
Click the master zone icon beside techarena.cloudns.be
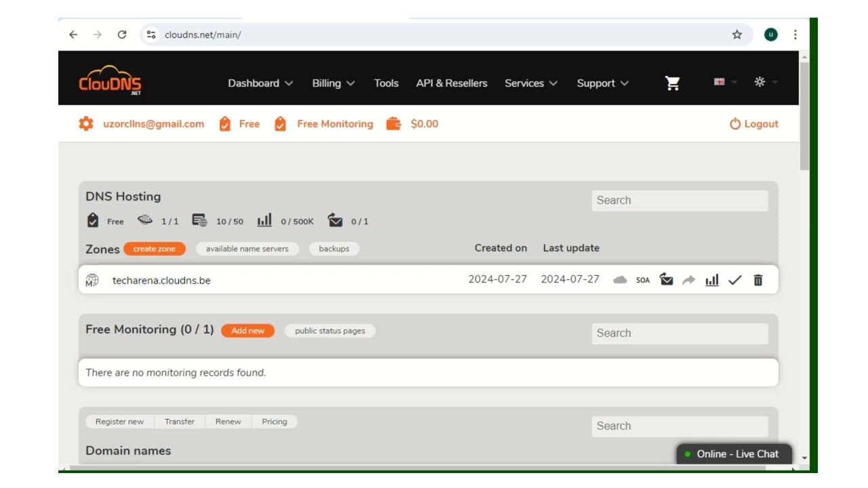point(92,280)
